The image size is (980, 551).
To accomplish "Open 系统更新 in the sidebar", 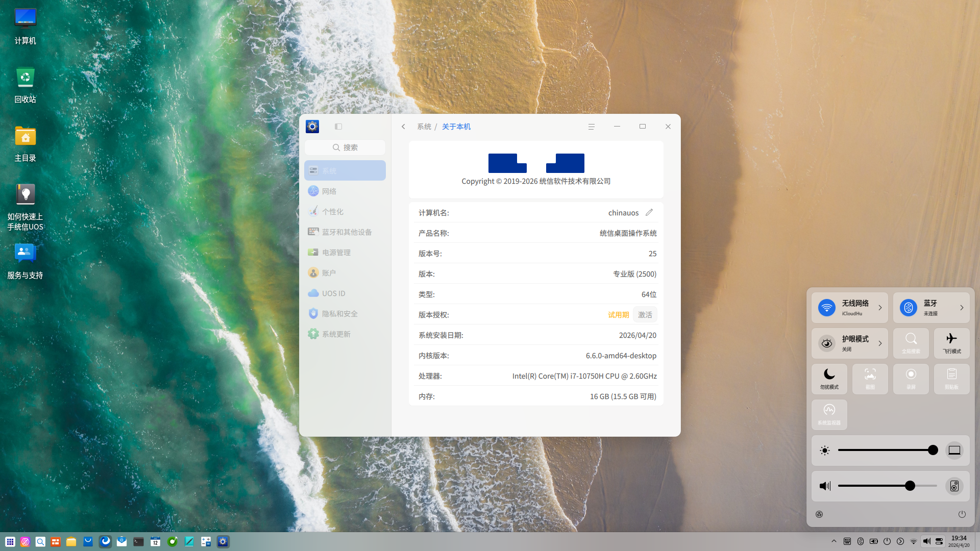I will [345, 334].
